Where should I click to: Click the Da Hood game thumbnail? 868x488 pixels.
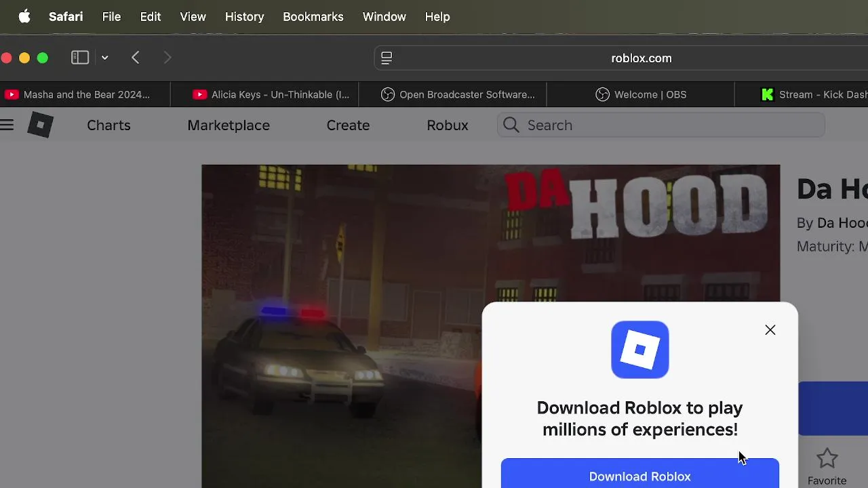(490, 325)
